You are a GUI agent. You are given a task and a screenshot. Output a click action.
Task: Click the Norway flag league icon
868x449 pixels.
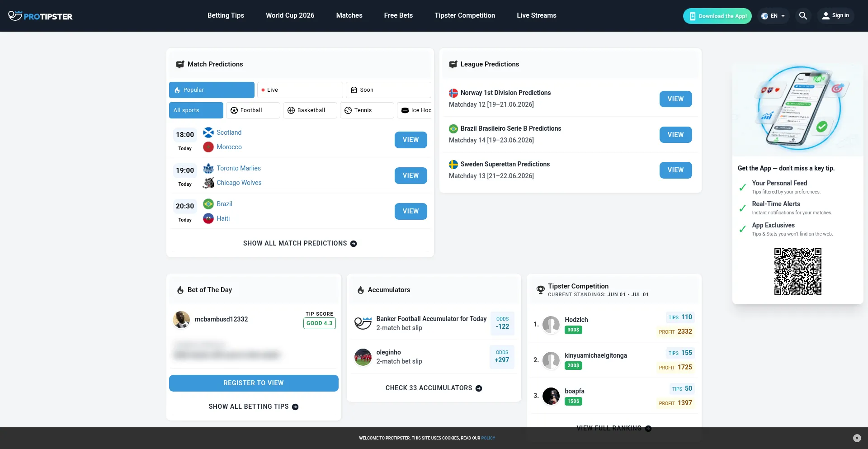tap(453, 93)
